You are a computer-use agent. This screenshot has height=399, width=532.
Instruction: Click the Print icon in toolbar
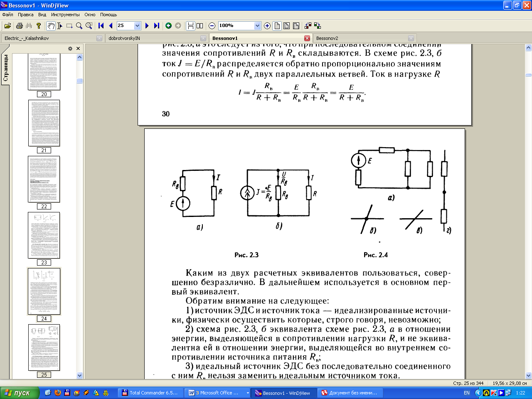tap(19, 26)
